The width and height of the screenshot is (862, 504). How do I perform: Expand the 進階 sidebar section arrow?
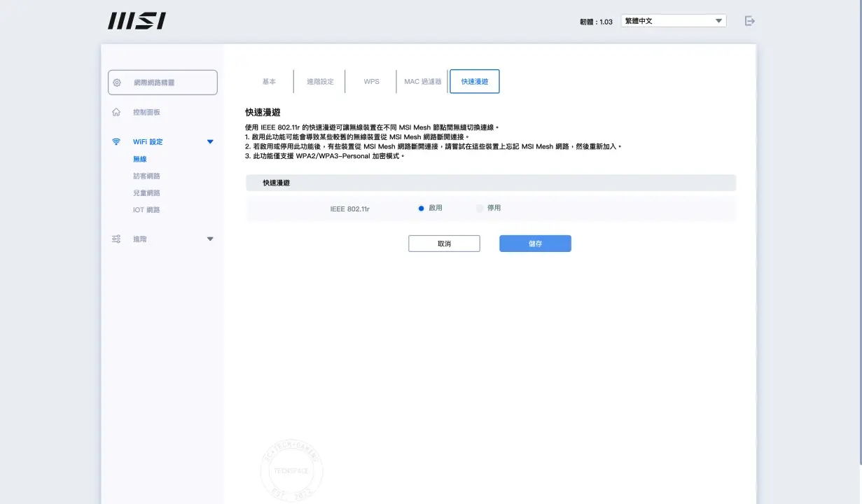tap(210, 239)
